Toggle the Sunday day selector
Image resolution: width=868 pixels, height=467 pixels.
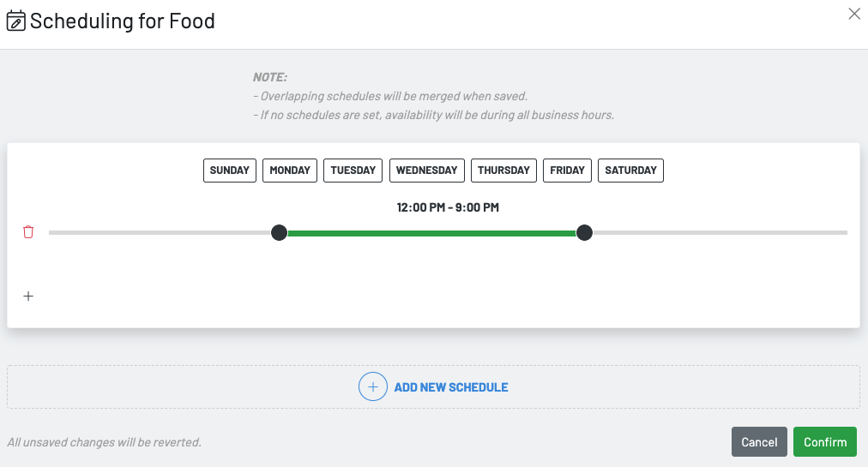click(x=230, y=171)
